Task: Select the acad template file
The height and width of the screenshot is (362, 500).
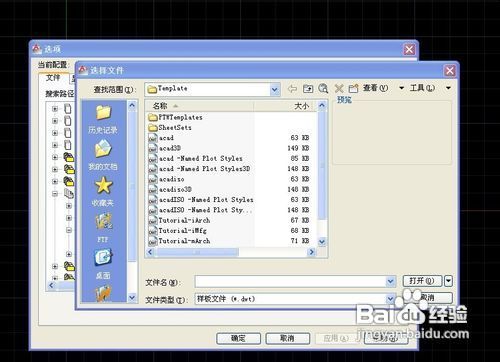Action: pos(161,138)
